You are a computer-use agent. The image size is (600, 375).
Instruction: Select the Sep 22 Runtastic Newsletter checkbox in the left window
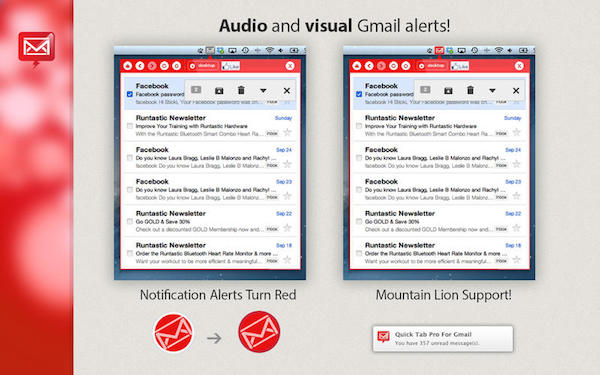[x=130, y=221]
